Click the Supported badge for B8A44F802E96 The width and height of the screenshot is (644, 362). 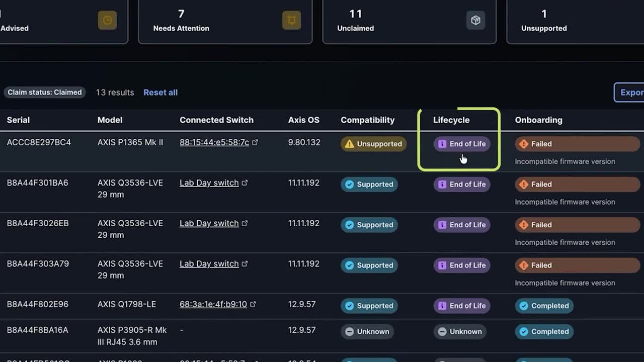click(369, 306)
